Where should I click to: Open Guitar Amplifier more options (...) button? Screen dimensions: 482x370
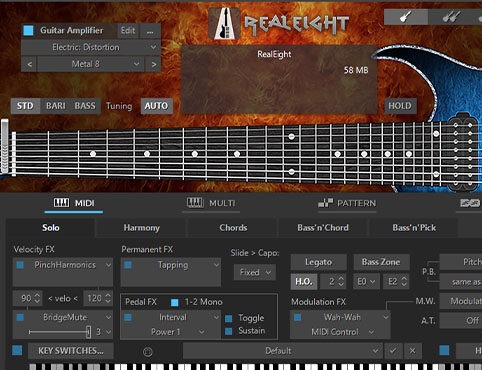[x=150, y=31]
